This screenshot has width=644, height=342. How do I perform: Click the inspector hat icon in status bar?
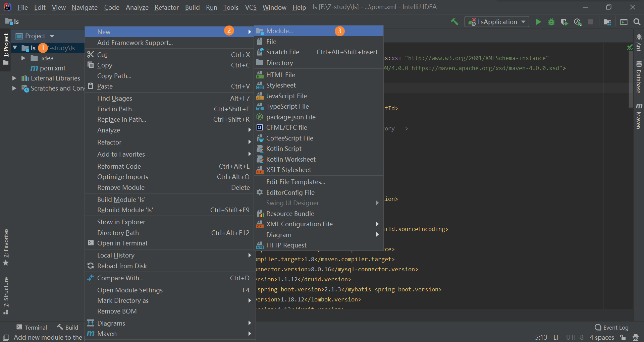pos(635,337)
